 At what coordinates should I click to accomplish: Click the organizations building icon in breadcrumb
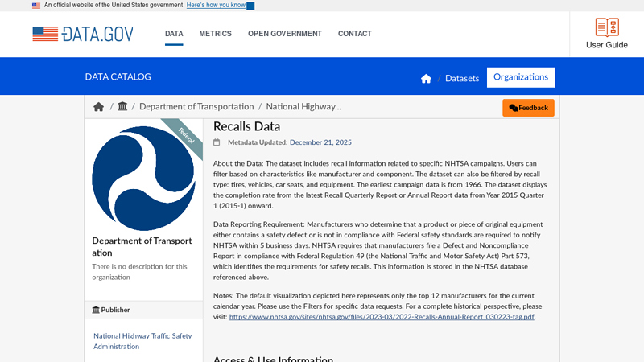[x=122, y=106]
